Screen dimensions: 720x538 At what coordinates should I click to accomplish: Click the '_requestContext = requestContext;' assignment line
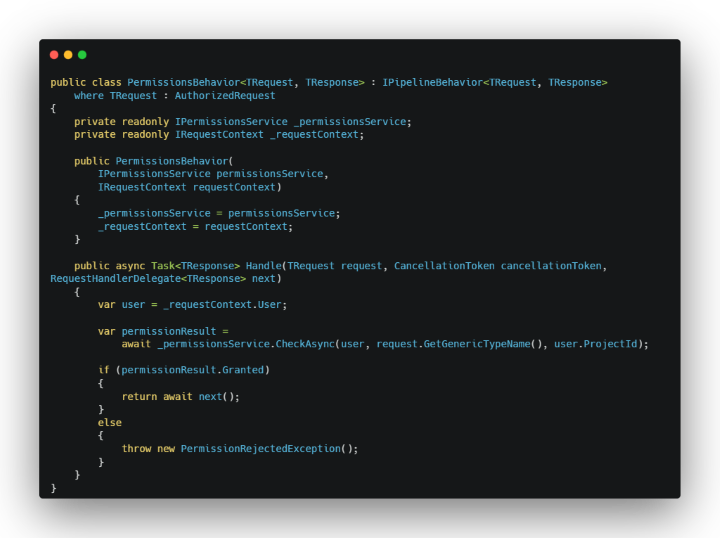click(195, 227)
